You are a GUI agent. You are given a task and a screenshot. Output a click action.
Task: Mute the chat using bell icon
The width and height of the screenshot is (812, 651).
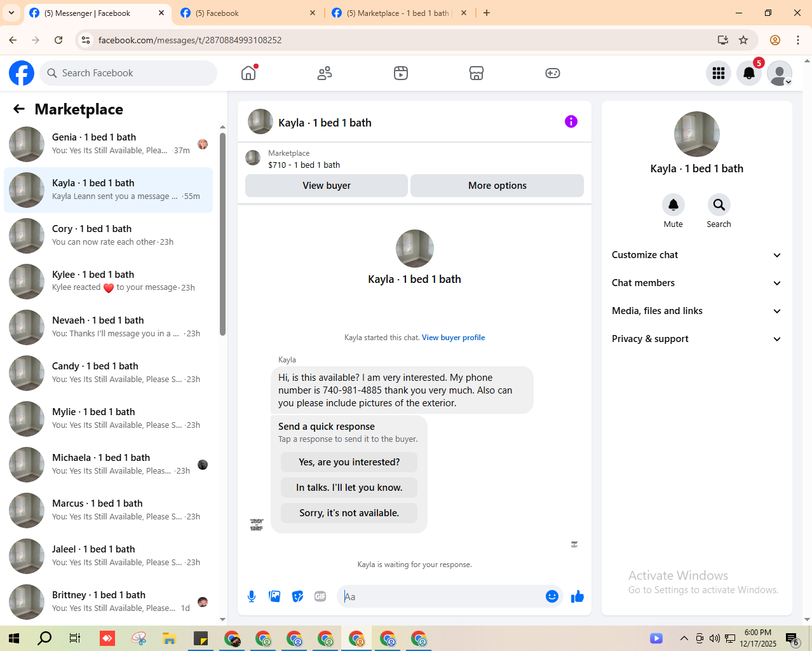[x=673, y=205]
